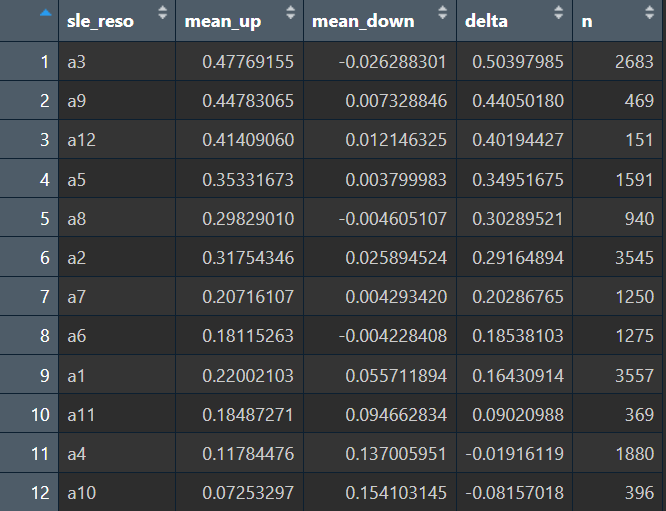Viewport: 666px width, 511px height.
Task: Click mean_down value 0.094662834
Action: coord(396,415)
